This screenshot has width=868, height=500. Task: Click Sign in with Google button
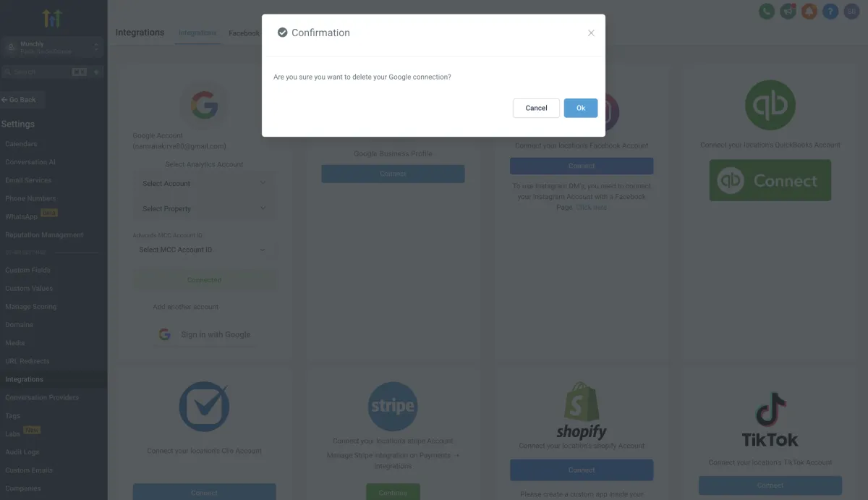(x=205, y=334)
